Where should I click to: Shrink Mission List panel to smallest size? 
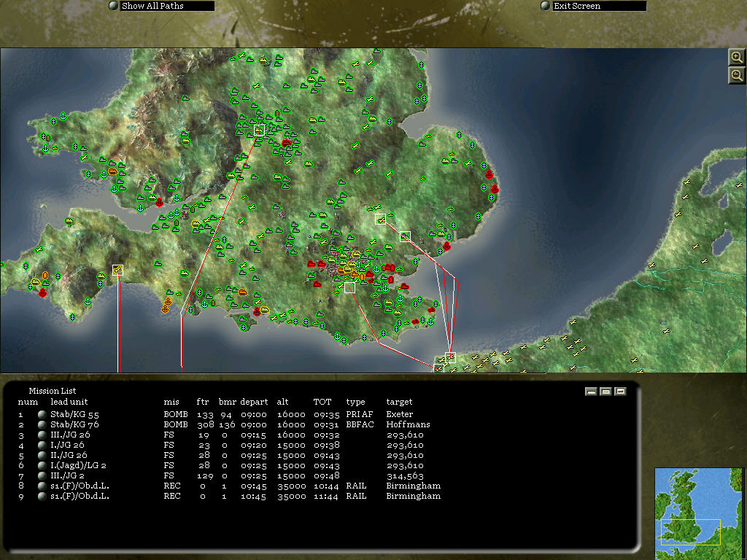591,392
